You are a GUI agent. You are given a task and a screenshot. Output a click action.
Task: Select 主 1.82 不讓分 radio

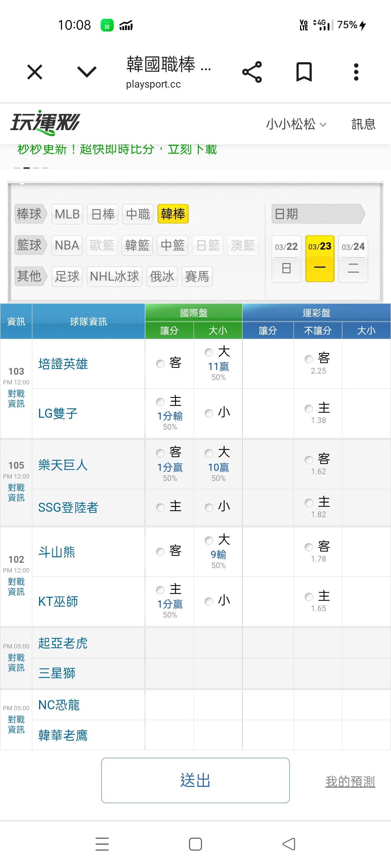(x=308, y=503)
